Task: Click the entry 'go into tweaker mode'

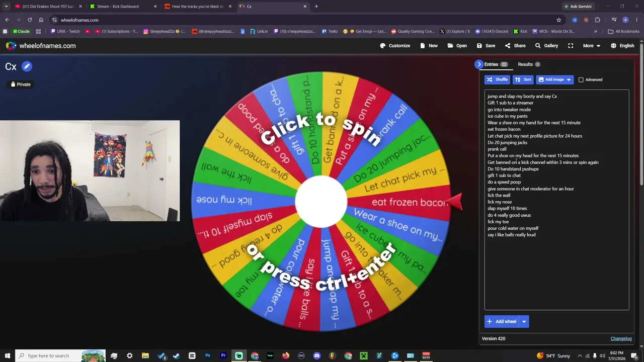Action: pyautogui.click(x=509, y=110)
